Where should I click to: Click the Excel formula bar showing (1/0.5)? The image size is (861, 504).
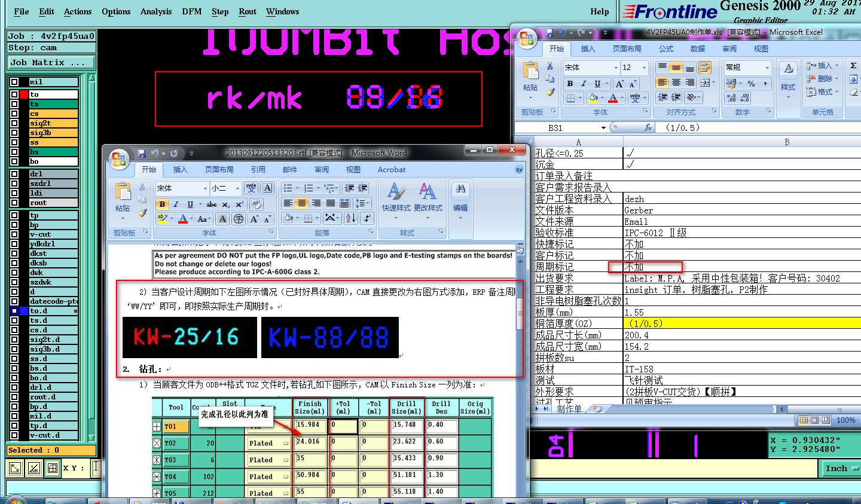757,128
